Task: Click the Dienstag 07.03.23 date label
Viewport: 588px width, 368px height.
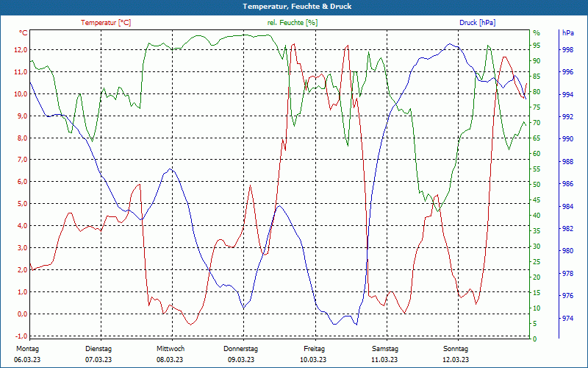Action: point(98,354)
